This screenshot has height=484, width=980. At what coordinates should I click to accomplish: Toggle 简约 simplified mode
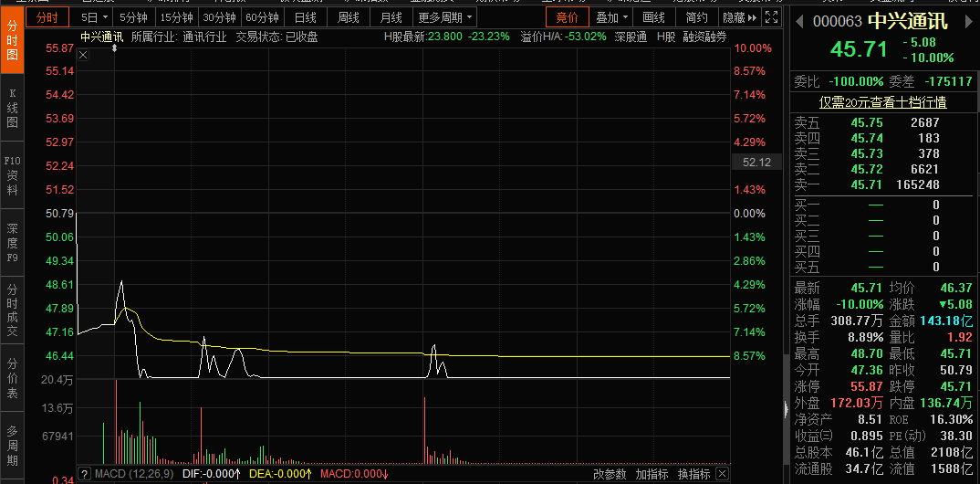click(696, 17)
